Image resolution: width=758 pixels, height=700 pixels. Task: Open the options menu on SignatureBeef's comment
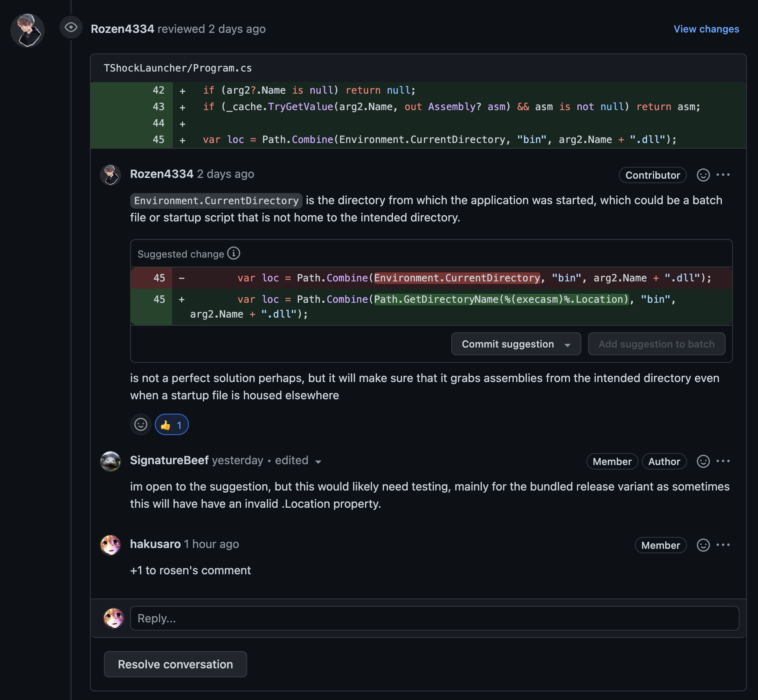point(724,461)
